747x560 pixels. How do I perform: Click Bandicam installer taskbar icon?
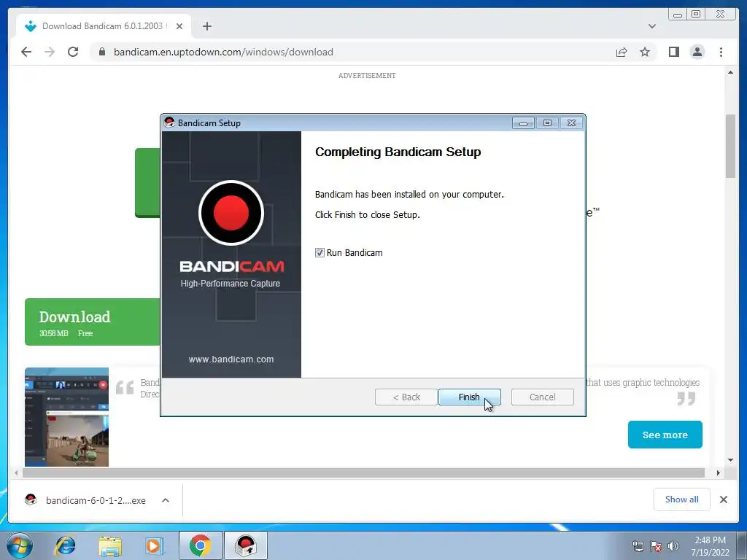pyautogui.click(x=246, y=545)
